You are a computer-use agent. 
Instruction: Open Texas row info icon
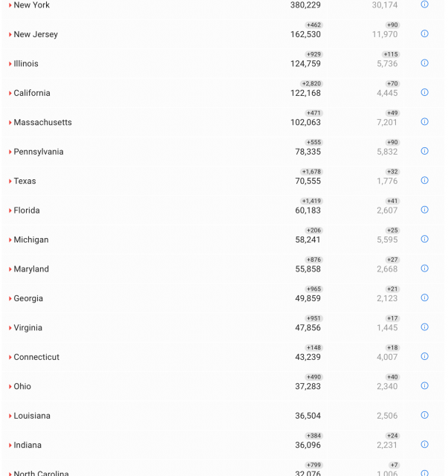pyautogui.click(x=424, y=180)
